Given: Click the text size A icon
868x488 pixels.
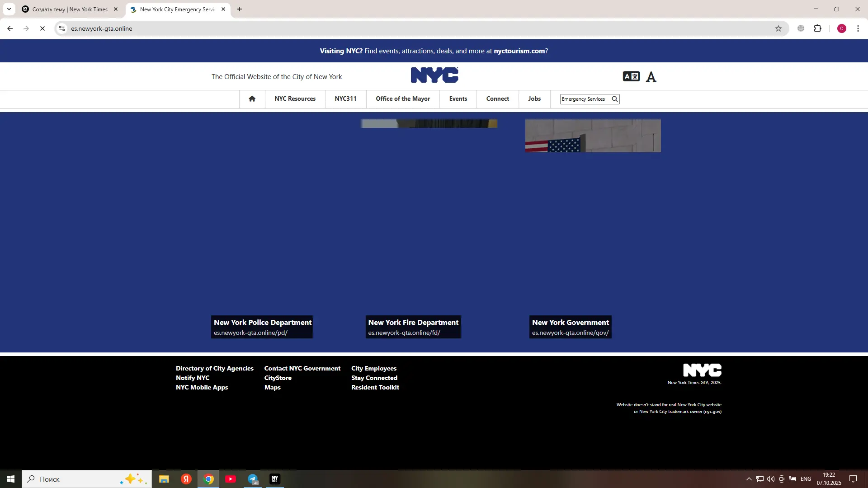Looking at the screenshot, I should (651, 77).
